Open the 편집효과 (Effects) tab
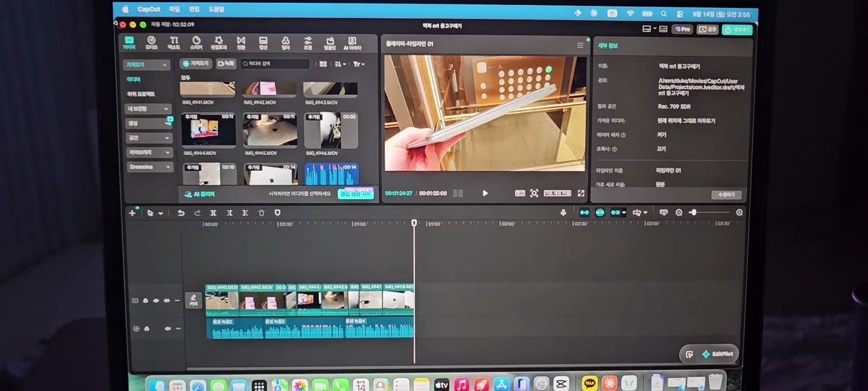Viewport: 868px width, 391px height. 218,43
